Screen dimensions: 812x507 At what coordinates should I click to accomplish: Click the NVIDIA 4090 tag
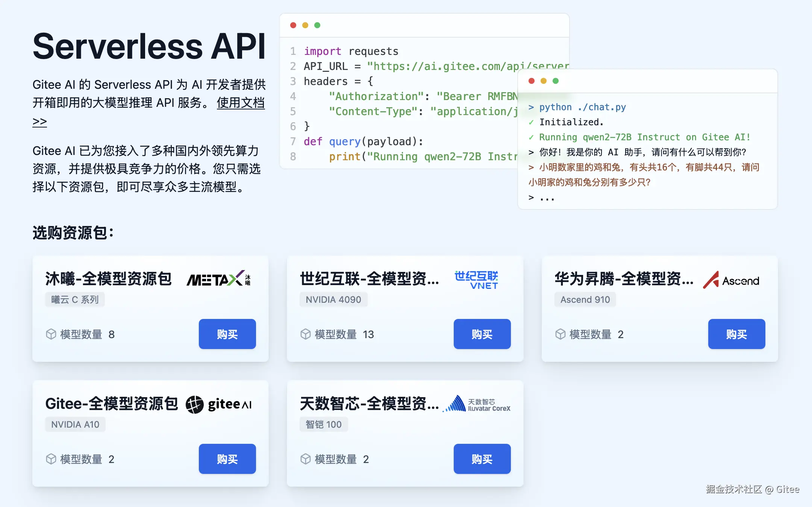coord(333,299)
